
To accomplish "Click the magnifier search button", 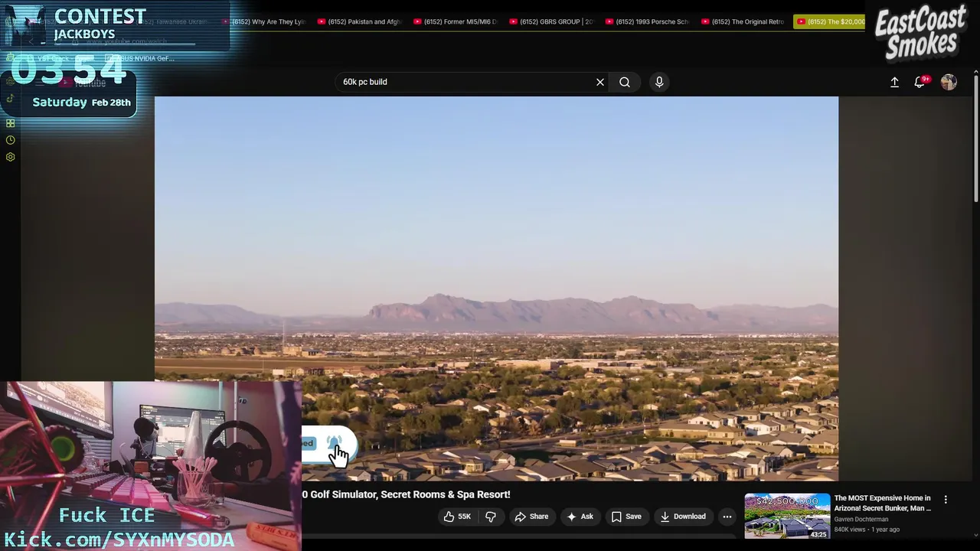I will click(x=625, y=82).
